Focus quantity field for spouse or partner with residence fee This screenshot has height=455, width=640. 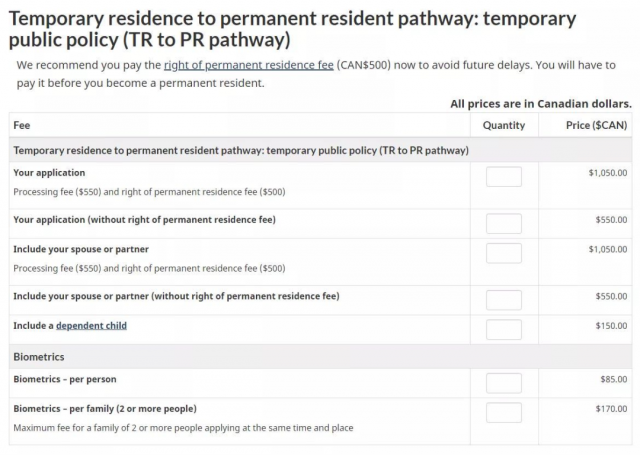(503, 253)
